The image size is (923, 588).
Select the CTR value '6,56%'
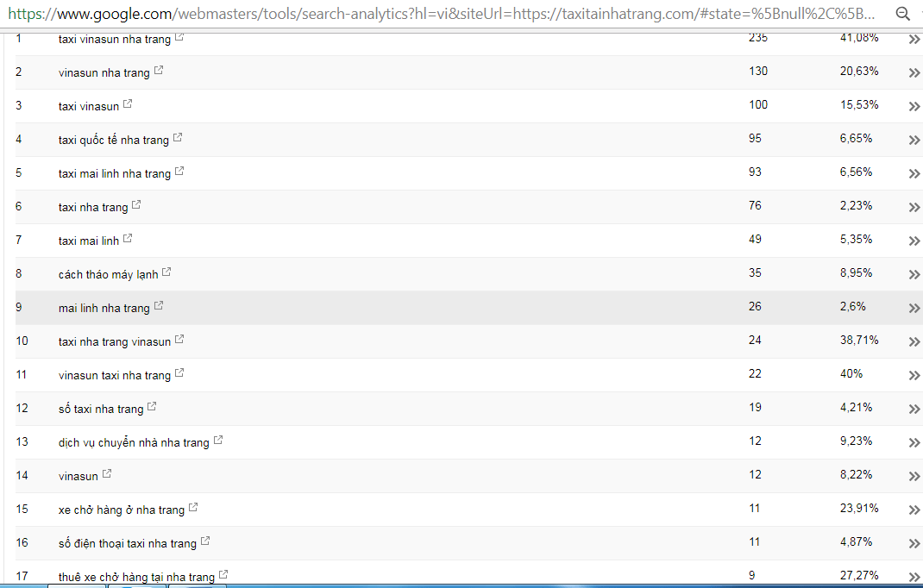coord(856,172)
